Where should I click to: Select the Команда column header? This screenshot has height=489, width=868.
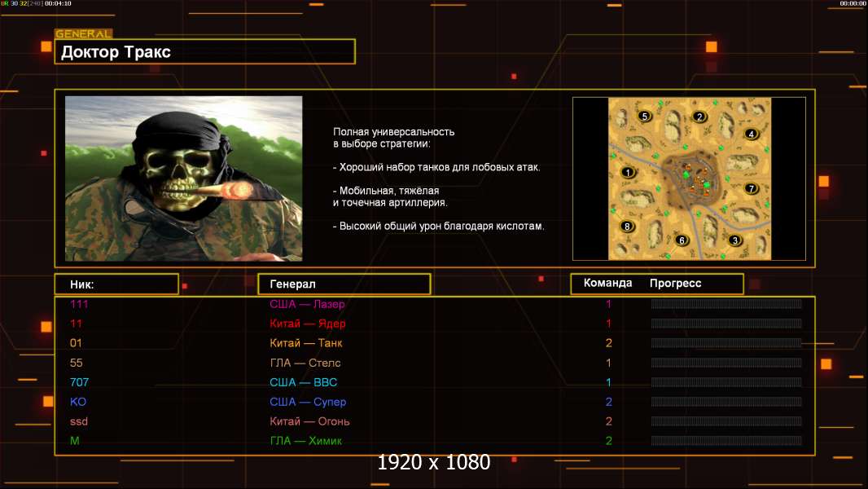[x=607, y=283]
